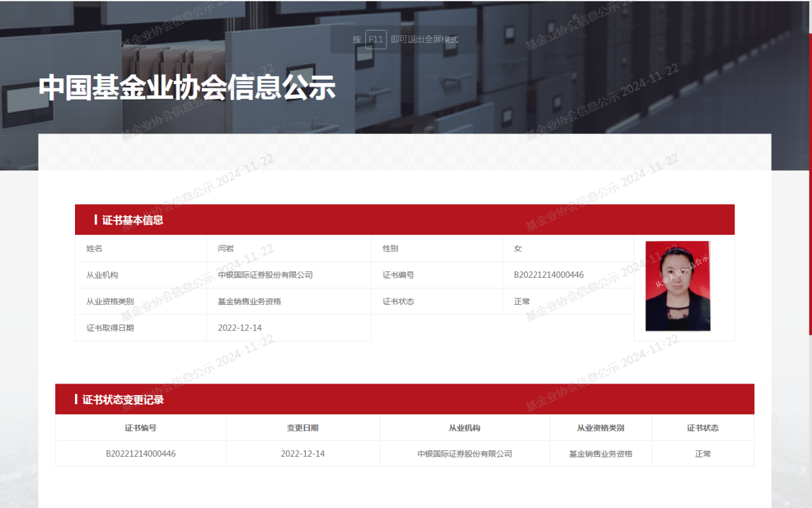Click 证书取得日期 value 2022-12-14
This screenshot has width=812, height=508.
[x=240, y=328]
